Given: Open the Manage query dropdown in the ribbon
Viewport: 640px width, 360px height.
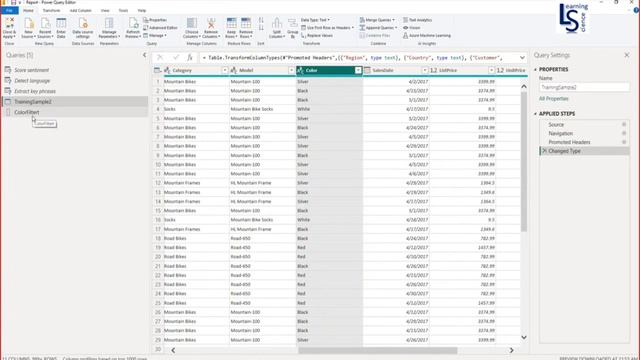Looking at the screenshot, I should [155, 36].
